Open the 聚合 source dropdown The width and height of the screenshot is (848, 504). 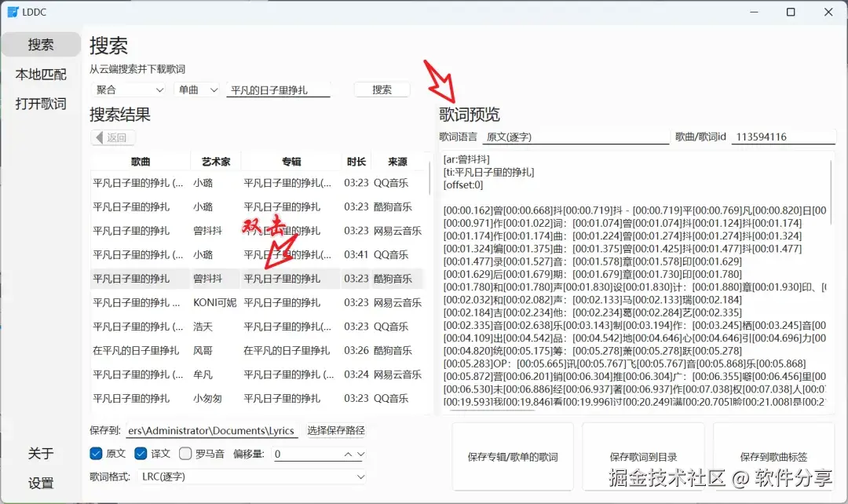tap(129, 89)
